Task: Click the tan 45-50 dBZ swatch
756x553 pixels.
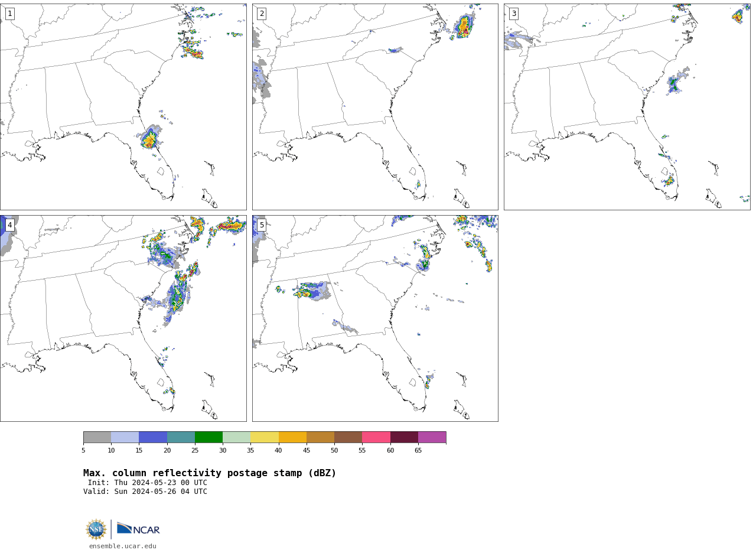Action: point(320,437)
